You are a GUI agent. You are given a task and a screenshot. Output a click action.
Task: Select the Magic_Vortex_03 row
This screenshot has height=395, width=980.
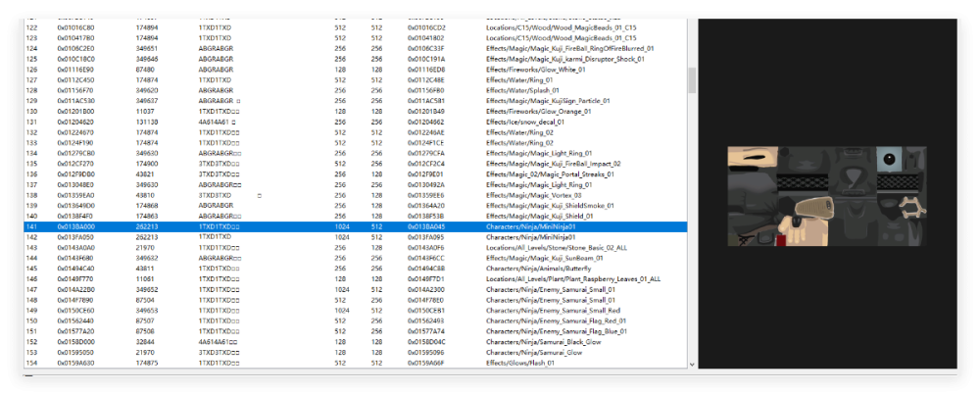coord(355,196)
